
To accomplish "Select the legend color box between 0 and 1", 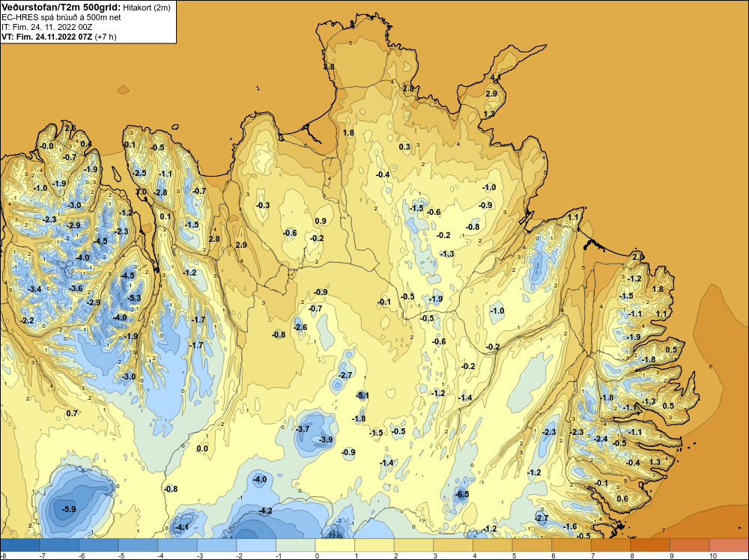I will (335, 545).
